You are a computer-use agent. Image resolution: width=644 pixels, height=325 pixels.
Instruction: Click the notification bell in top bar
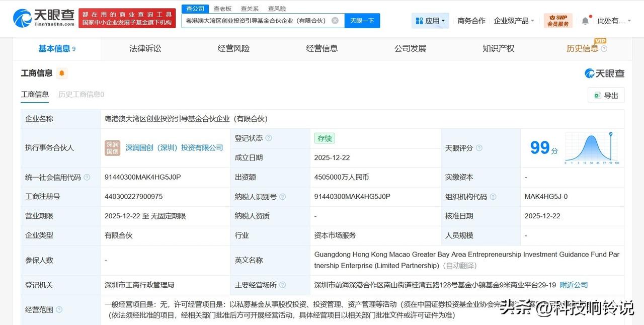point(585,21)
